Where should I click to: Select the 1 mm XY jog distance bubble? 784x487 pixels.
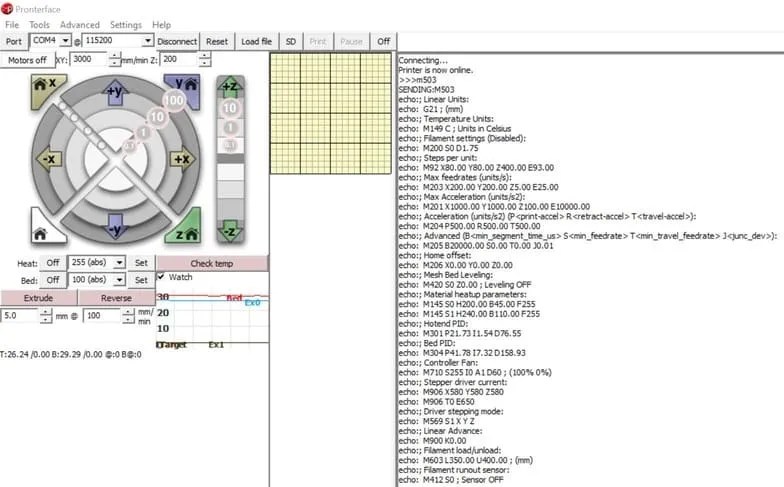144,132
